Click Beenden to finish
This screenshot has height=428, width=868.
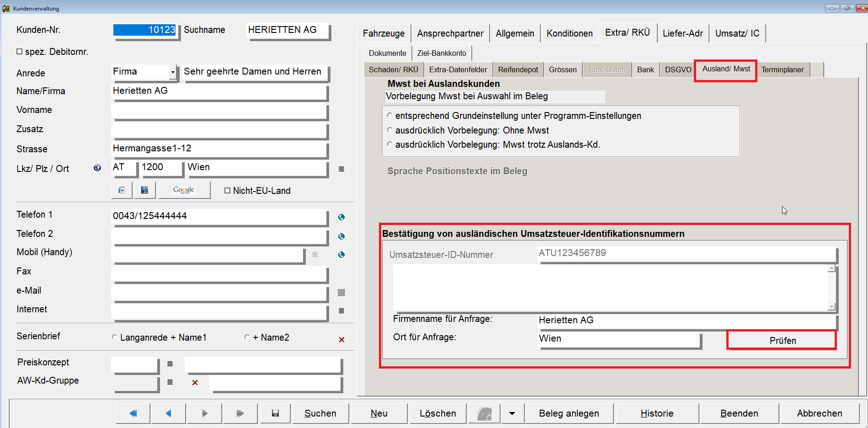(739, 413)
